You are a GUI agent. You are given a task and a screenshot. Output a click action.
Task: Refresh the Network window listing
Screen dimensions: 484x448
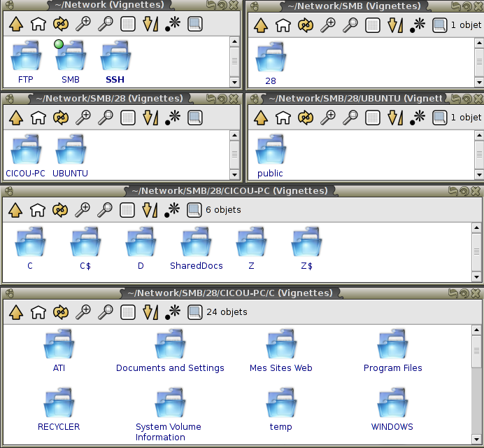pyautogui.click(x=61, y=24)
